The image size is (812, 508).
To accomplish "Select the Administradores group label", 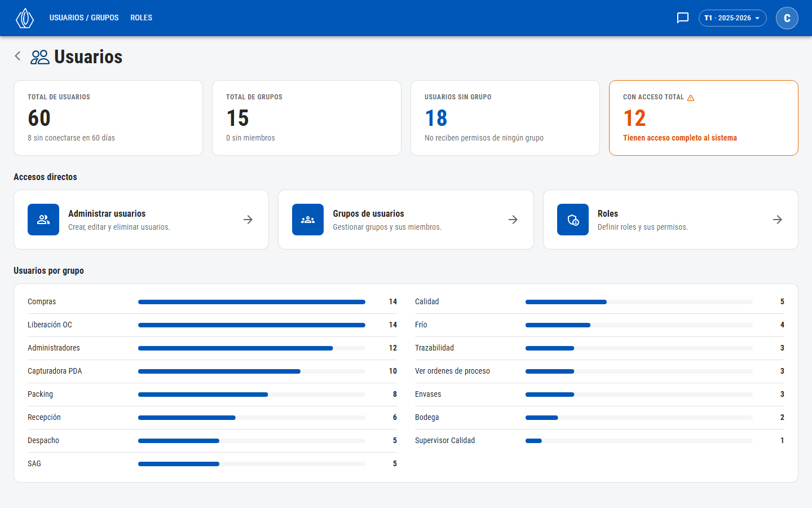I will coord(54,348).
